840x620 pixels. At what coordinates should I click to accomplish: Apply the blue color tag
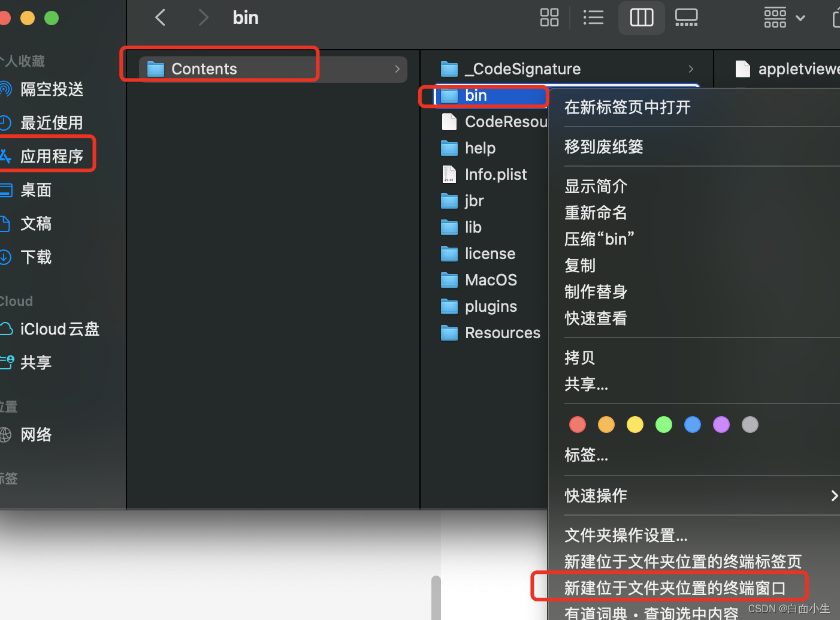point(693,425)
